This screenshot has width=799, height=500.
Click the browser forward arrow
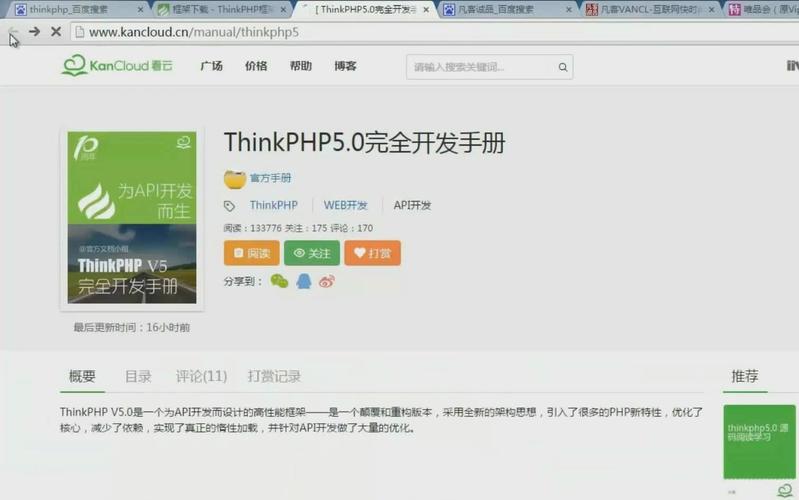click(34, 32)
